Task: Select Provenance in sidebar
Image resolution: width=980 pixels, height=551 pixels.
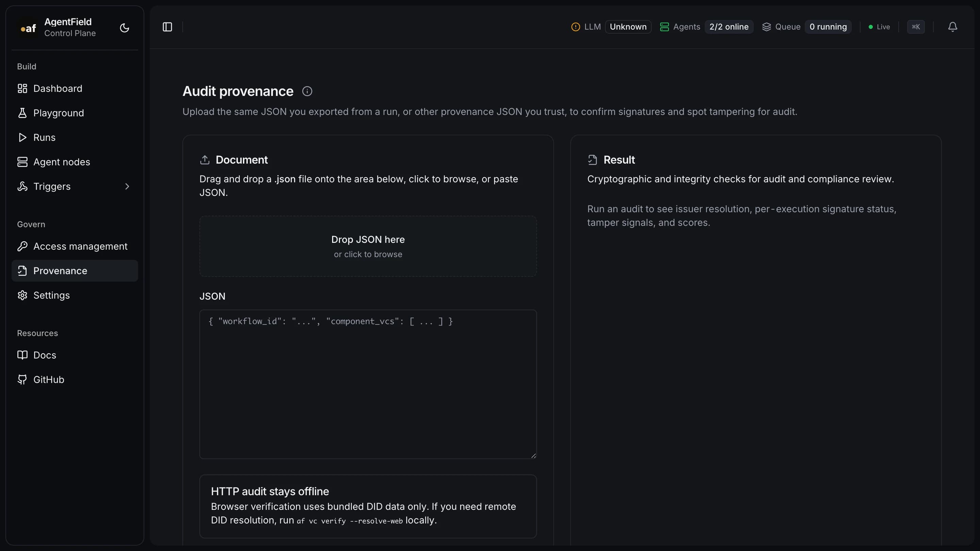Action: (x=75, y=271)
